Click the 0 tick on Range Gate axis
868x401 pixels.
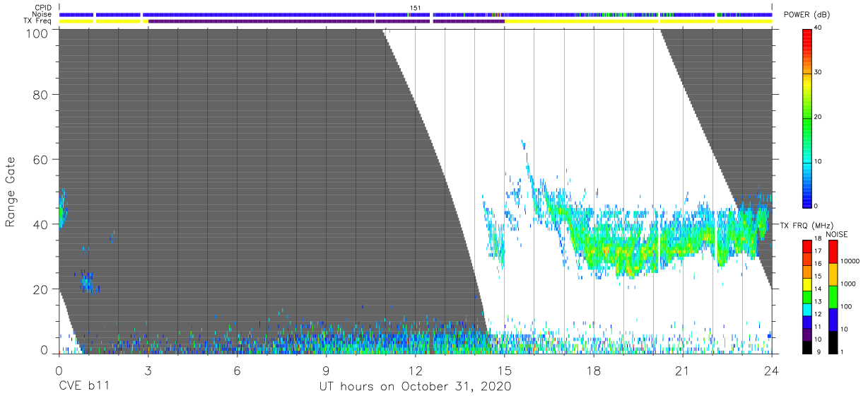click(x=45, y=350)
